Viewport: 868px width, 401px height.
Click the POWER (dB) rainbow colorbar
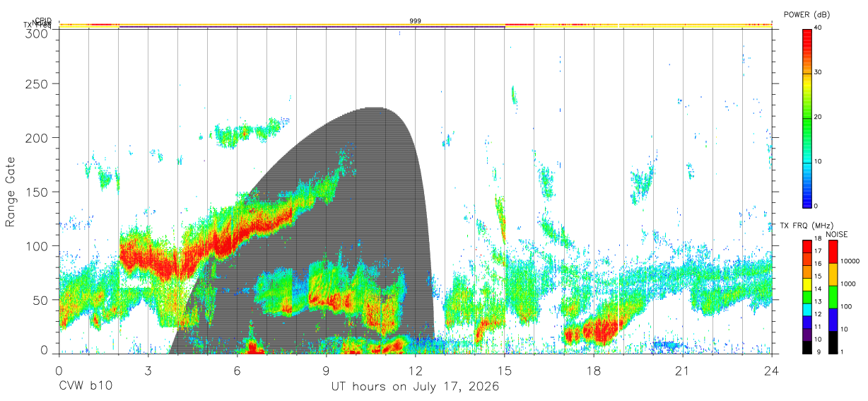pos(807,117)
